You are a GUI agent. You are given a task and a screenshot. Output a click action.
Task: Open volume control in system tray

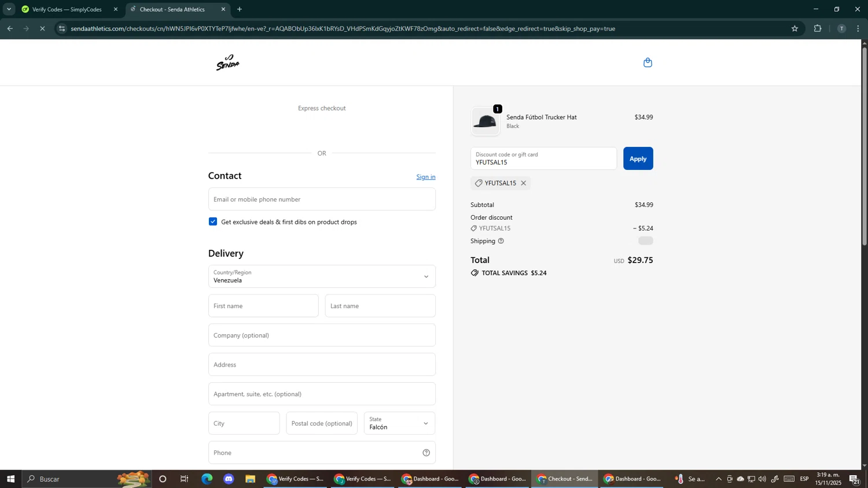point(762,479)
